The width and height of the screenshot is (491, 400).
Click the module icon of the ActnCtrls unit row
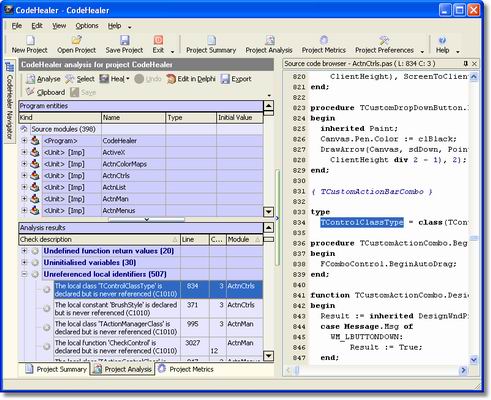click(35, 176)
